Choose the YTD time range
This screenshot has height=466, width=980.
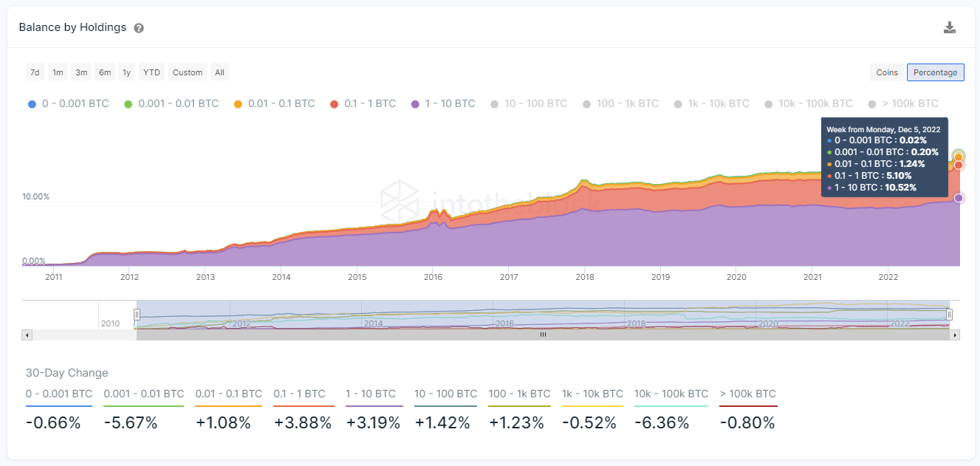coord(151,72)
